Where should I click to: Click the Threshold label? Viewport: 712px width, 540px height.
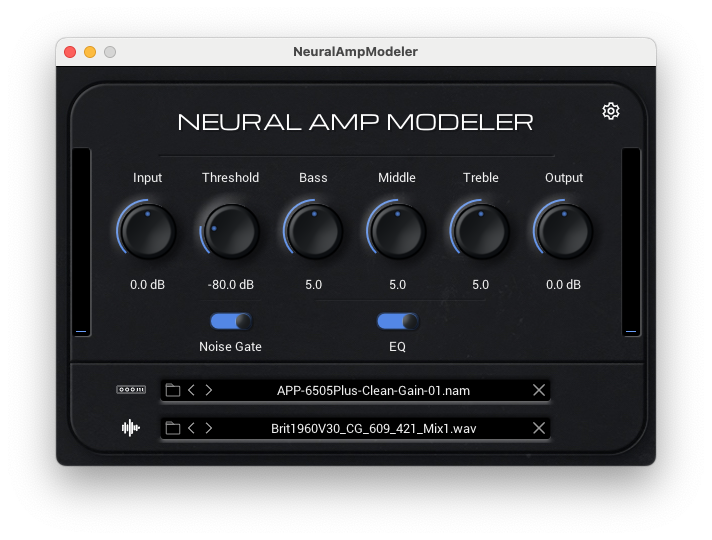(231, 178)
